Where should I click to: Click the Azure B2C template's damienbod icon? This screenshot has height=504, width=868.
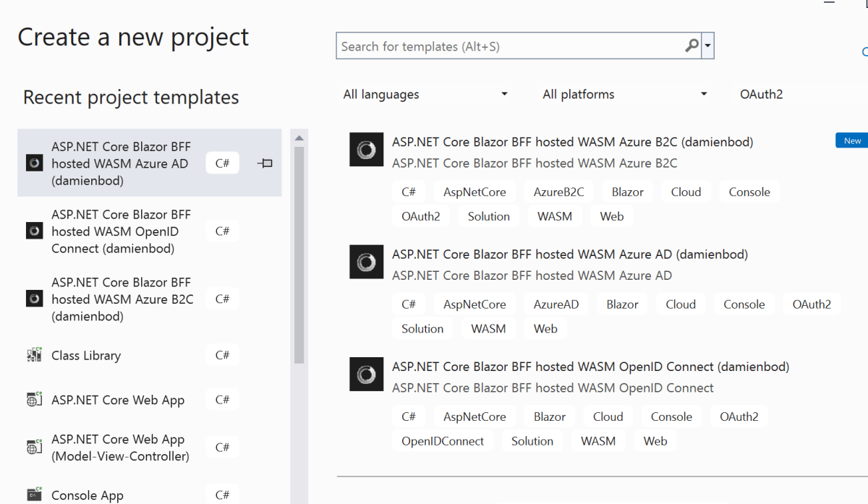coord(367,150)
